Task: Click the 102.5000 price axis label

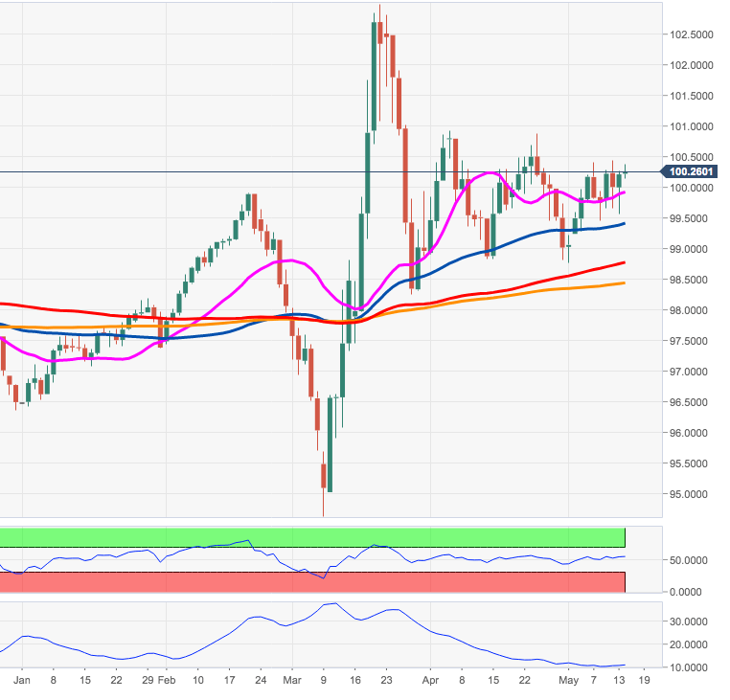Action: (x=692, y=34)
